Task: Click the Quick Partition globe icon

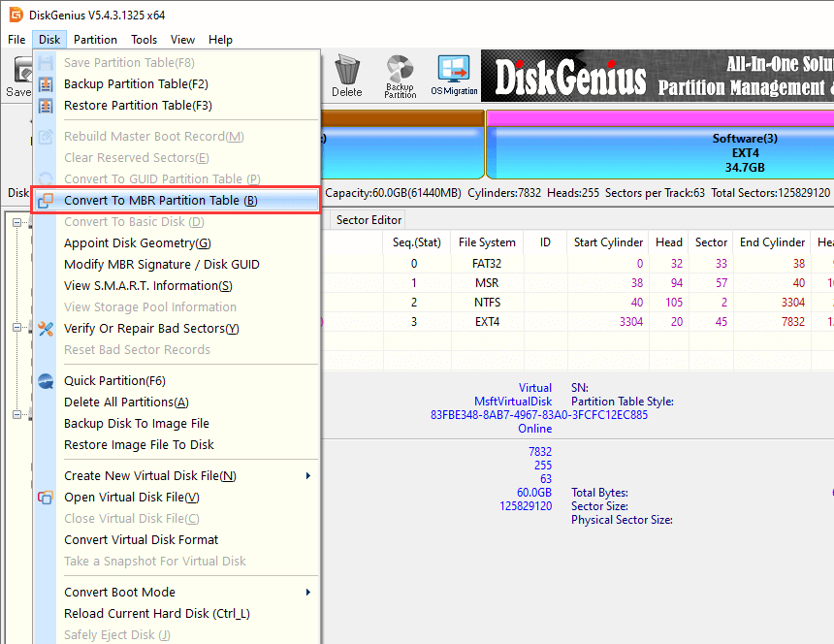Action: [x=46, y=381]
